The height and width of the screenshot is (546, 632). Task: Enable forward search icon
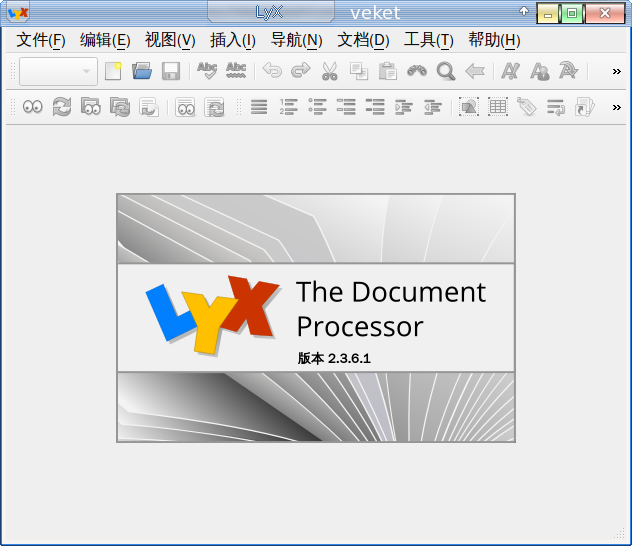click(149, 107)
